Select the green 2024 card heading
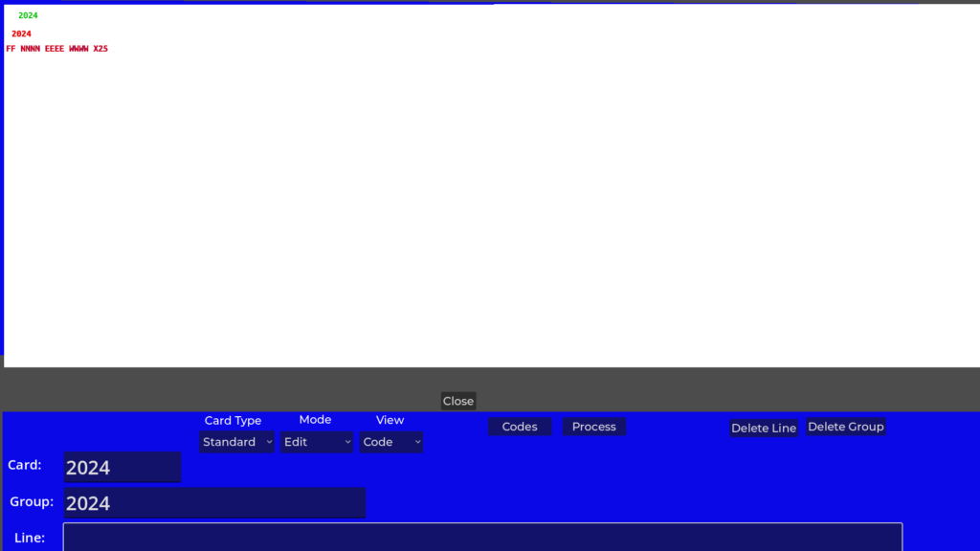The image size is (980, 551). [28, 15]
